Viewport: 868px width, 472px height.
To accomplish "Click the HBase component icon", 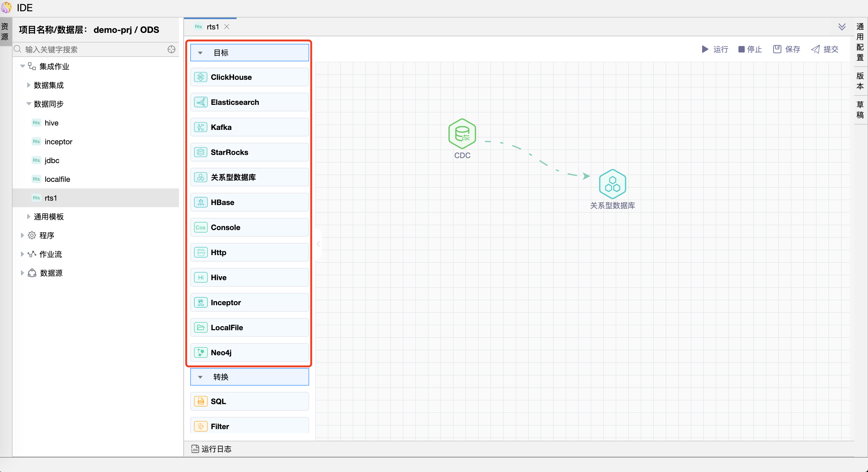I will (x=201, y=202).
